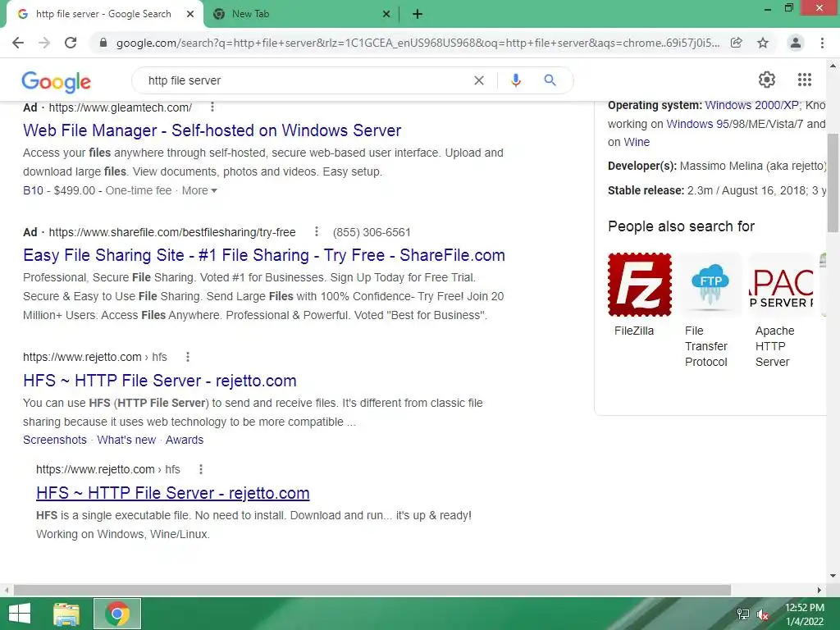840x630 pixels.
Task: Open Windows 2000/XP operating system link
Action: 751,106
